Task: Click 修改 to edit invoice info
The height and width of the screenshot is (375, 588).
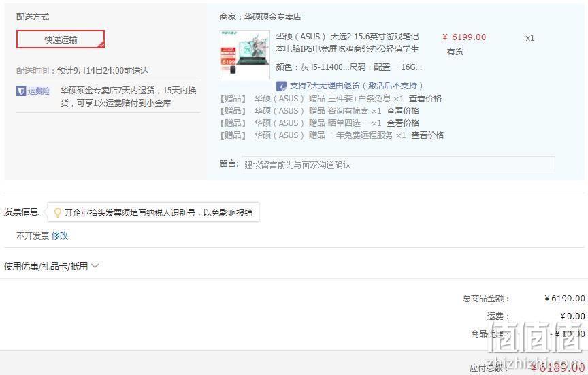Action: 60,235
